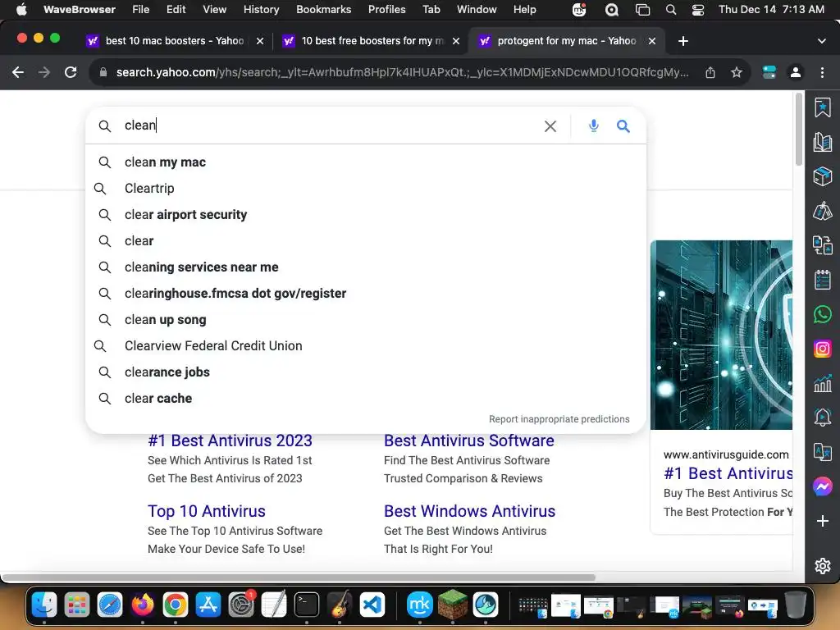Open Terminal from the Dock
The image size is (840, 630).
(x=307, y=605)
